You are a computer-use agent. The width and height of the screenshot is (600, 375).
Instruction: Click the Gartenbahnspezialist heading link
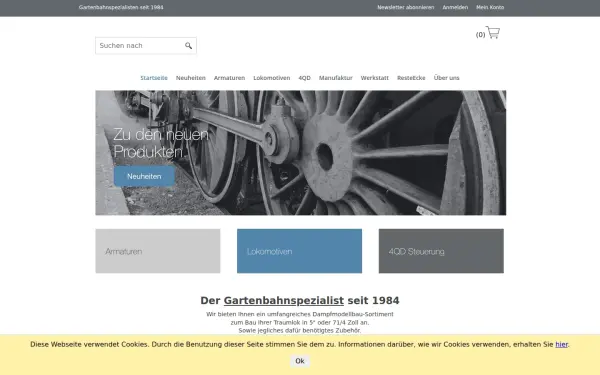click(x=284, y=301)
